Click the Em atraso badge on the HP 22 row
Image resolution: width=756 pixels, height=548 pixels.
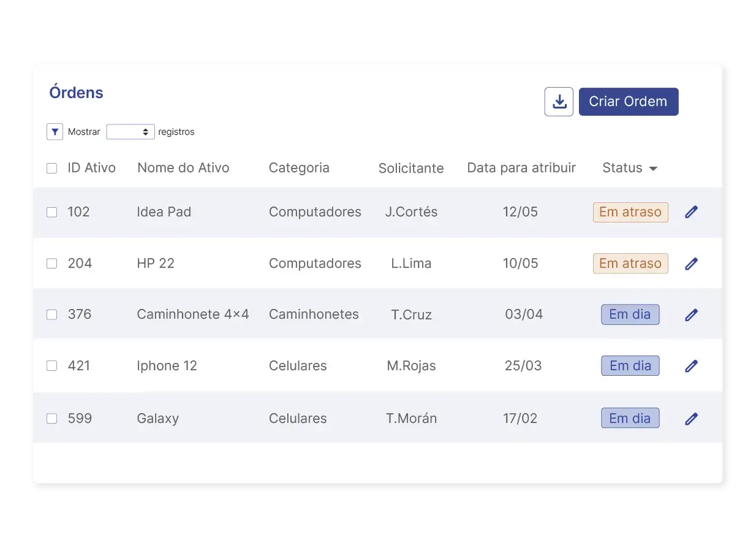coord(630,263)
